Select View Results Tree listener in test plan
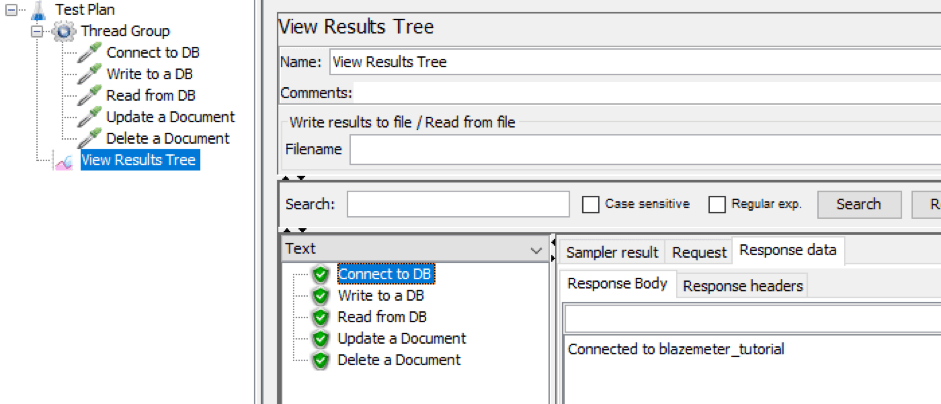Image resolution: width=941 pixels, height=404 pixels. 139,160
